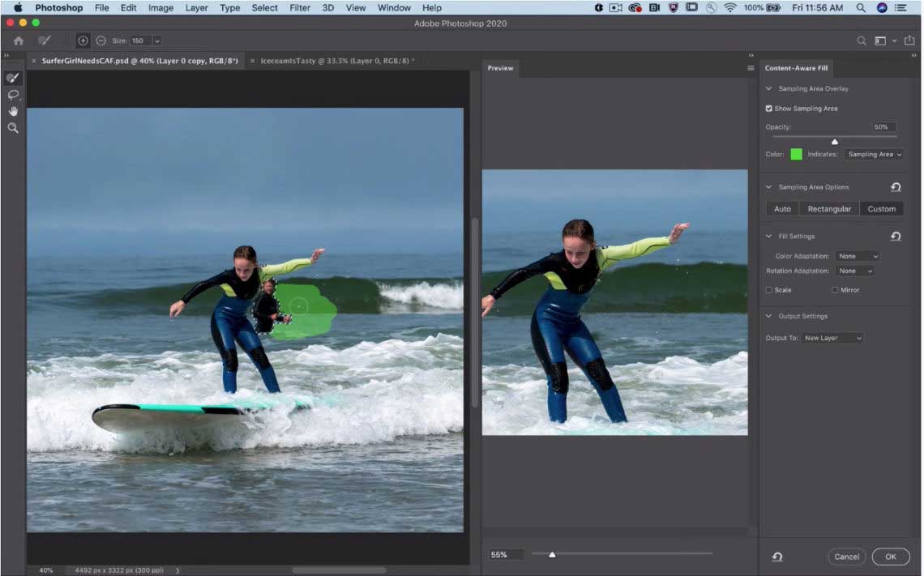Reset Fill Settings with the undo arrow

point(896,237)
